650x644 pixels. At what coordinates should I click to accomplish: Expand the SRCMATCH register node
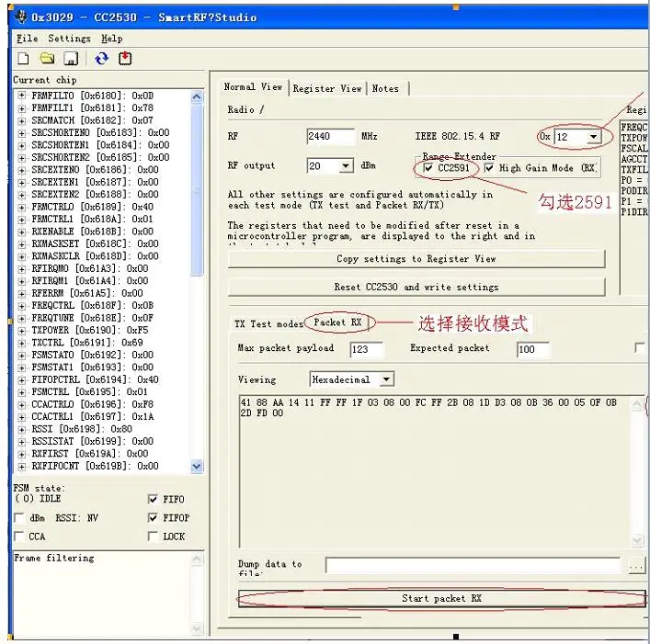(x=21, y=120)
